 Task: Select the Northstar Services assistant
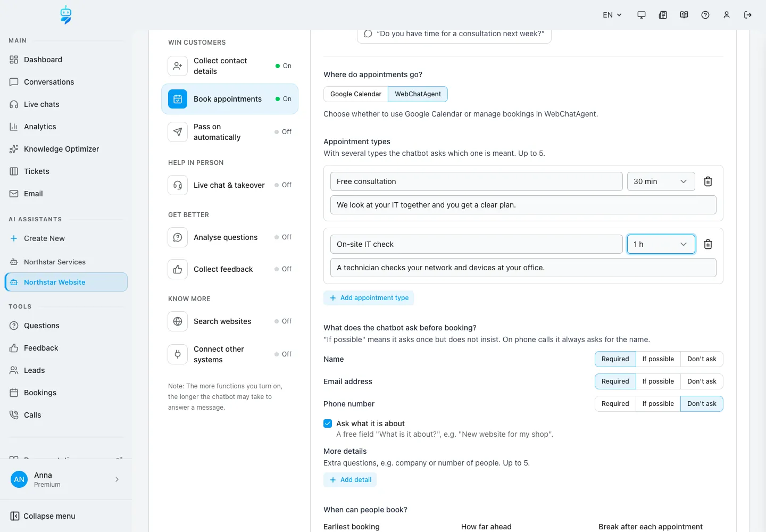[x=66, y=262]
